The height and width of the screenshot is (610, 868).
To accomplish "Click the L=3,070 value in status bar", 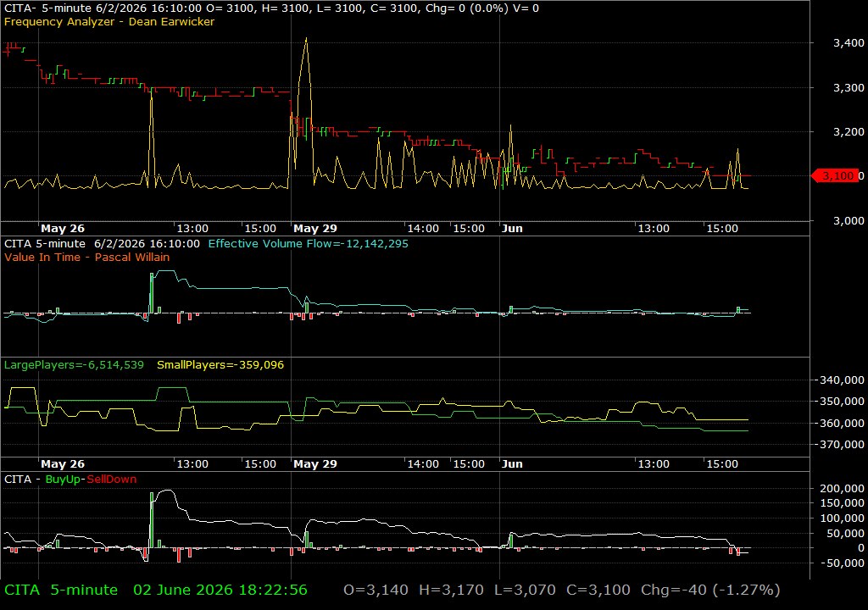I will (525, 590).
